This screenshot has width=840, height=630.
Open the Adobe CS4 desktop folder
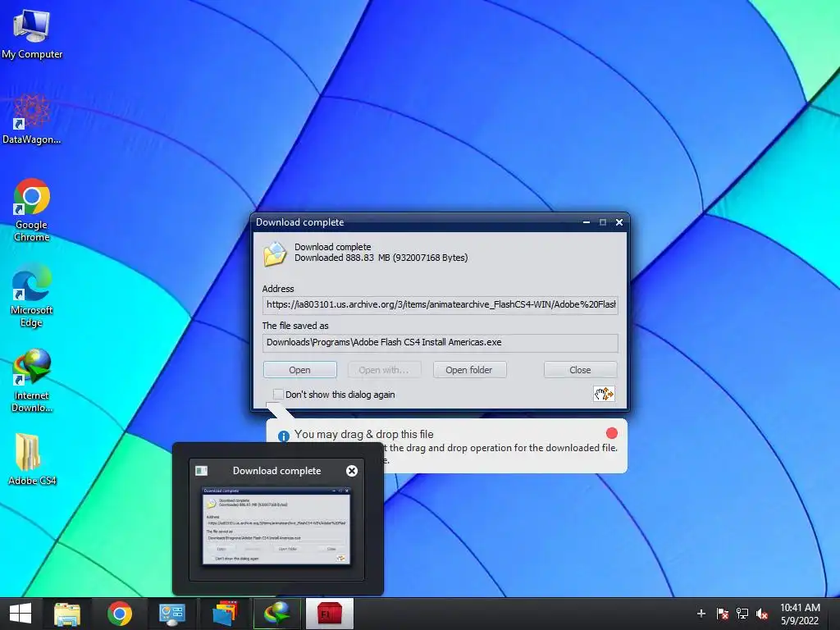32,459
